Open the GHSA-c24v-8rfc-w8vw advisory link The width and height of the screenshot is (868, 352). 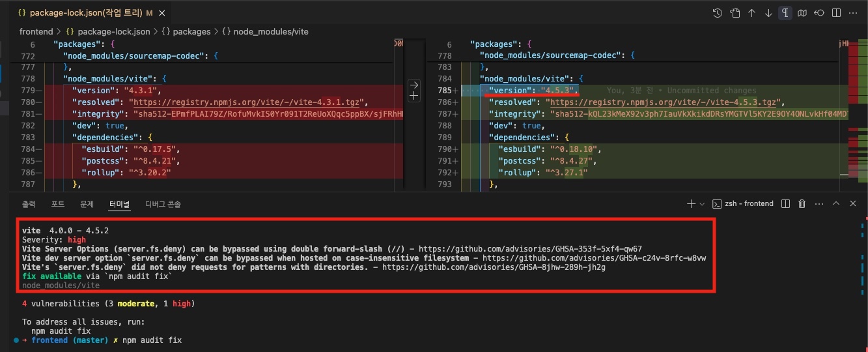tap(594, 257)
